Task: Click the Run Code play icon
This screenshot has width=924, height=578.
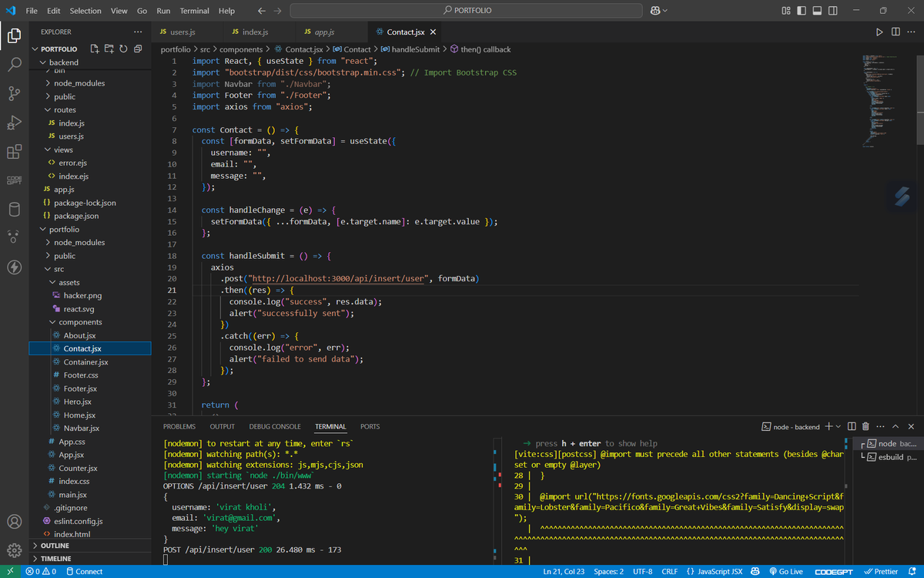Action: pyautogui.click(x=879, y=32)
